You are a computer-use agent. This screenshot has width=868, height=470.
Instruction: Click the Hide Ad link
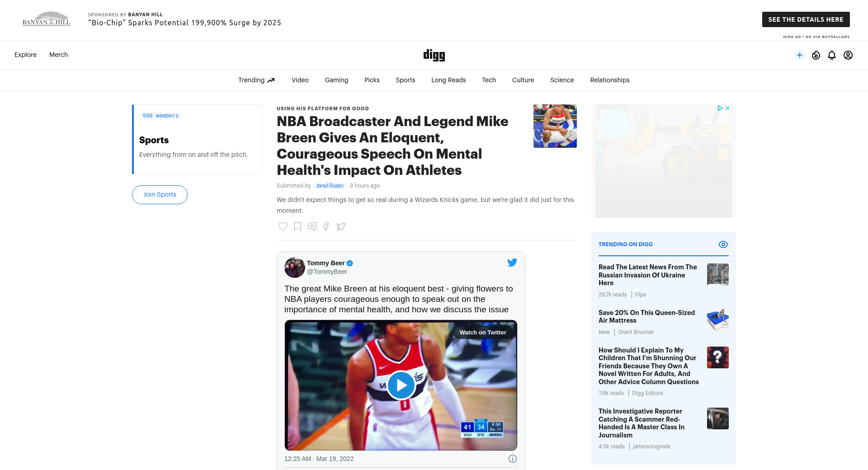pos(792,37)
